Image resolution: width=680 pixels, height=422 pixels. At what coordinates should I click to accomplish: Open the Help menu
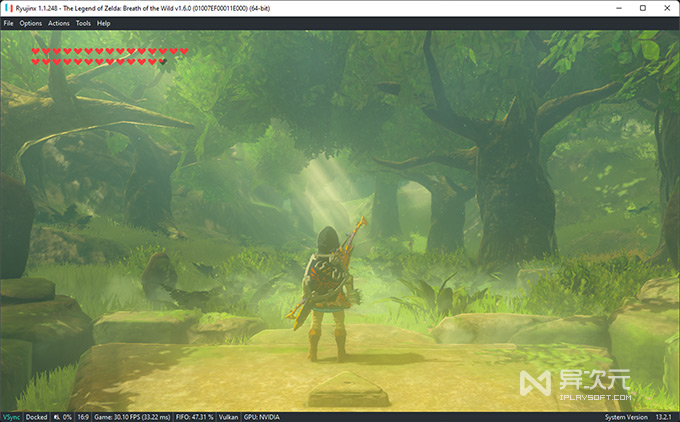[103, 23]
